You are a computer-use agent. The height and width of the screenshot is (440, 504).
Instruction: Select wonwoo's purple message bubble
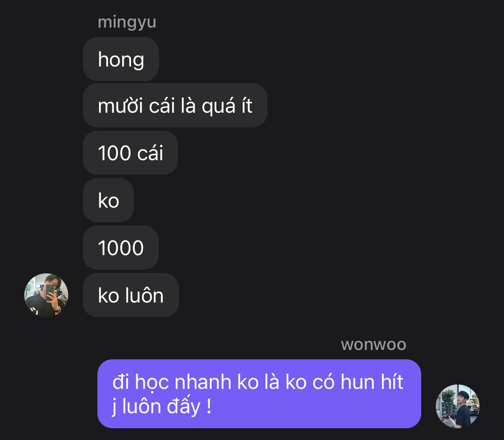tap(259, 394)
